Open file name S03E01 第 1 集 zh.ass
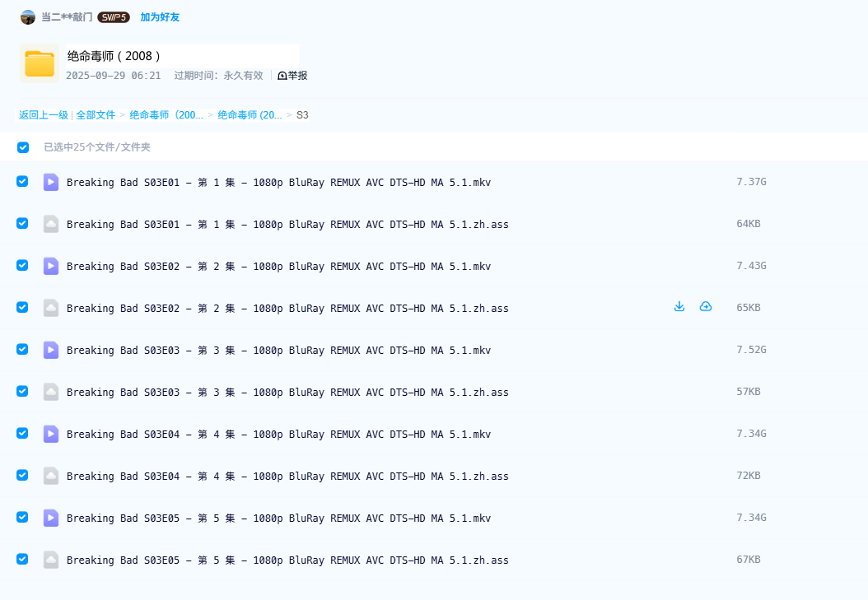Viewport: 868px width, 600px height. pos(287,224)
